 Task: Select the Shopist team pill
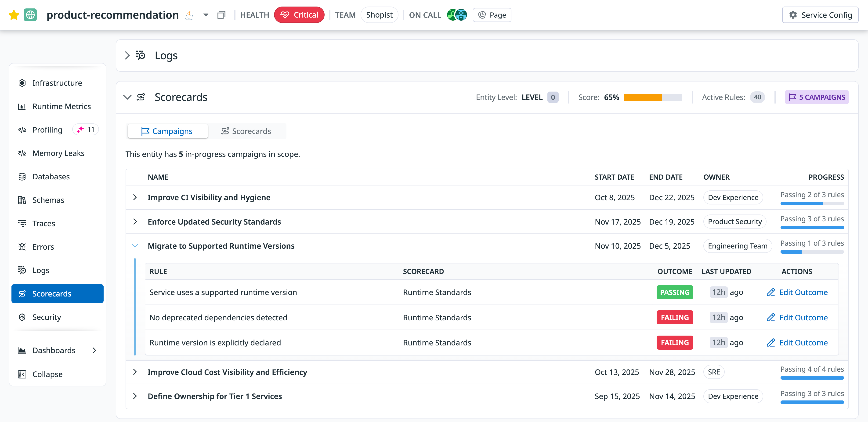coord(380,15)
